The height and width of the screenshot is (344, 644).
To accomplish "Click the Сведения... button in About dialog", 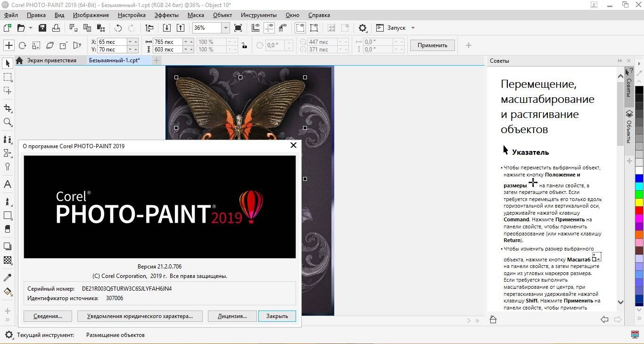I will (48, 316).
